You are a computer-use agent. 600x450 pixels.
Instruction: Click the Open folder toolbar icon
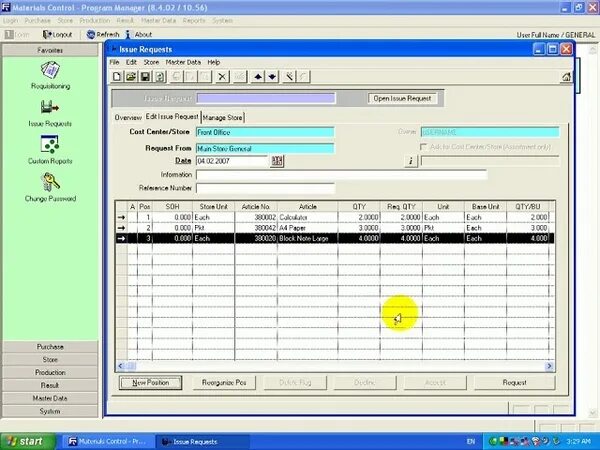[x=131, y=77]
